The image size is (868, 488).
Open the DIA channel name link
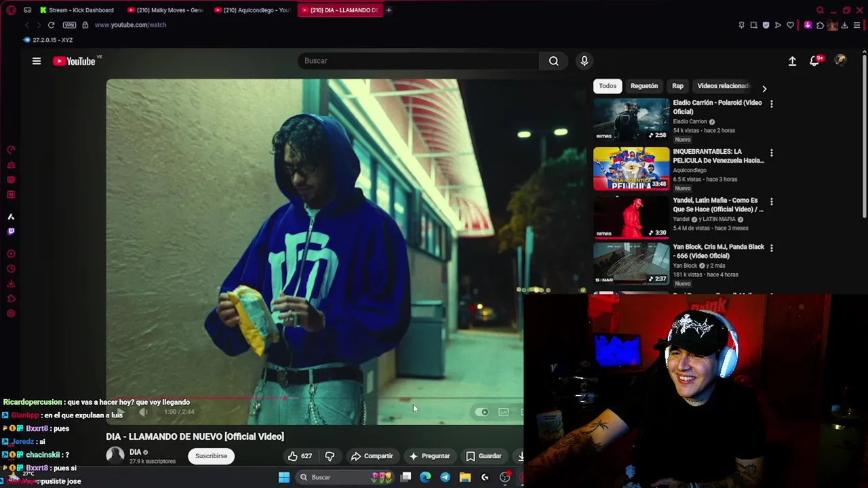135,452
